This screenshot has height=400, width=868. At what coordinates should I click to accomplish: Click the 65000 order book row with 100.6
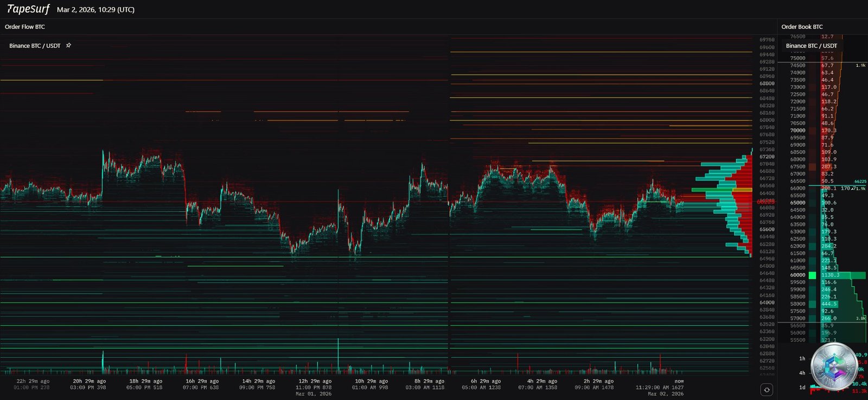[822, 203]
